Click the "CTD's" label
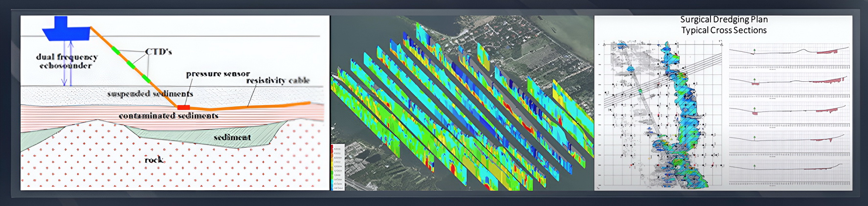 pos(158,52)
